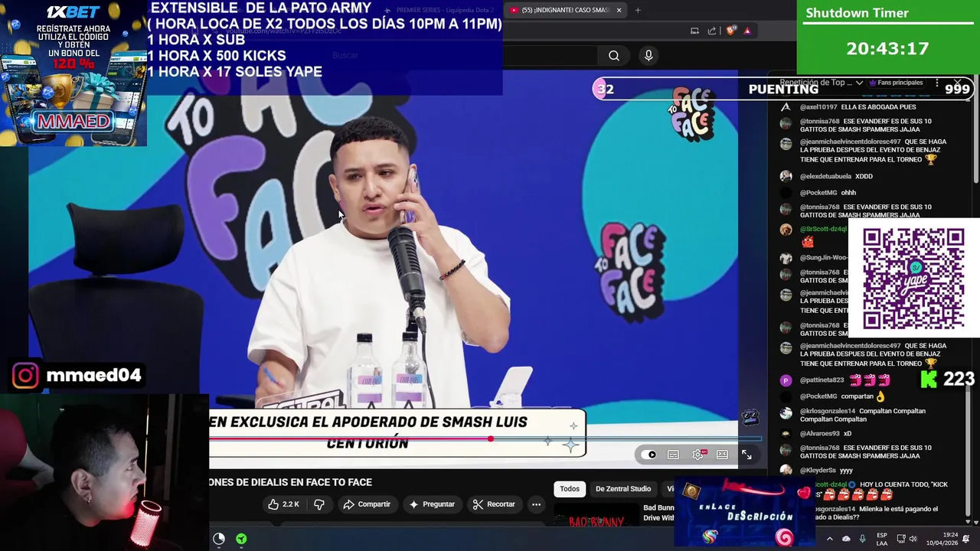Open the taskbar notifications bell icon
Screen dimensions: 980x551
pos(966,539)
